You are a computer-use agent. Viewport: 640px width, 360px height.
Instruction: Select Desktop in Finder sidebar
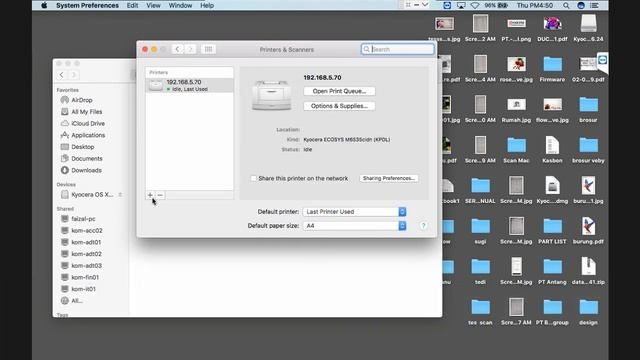[82, 147]
